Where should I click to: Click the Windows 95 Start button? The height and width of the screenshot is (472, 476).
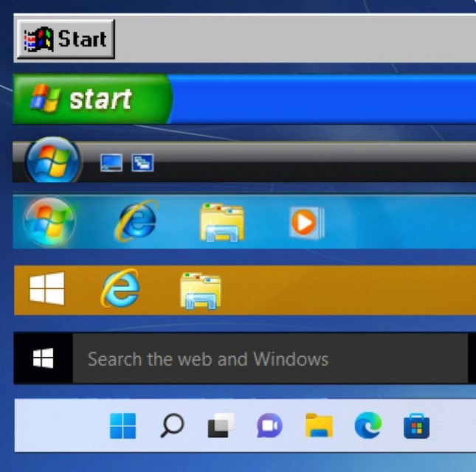[66, 38]
